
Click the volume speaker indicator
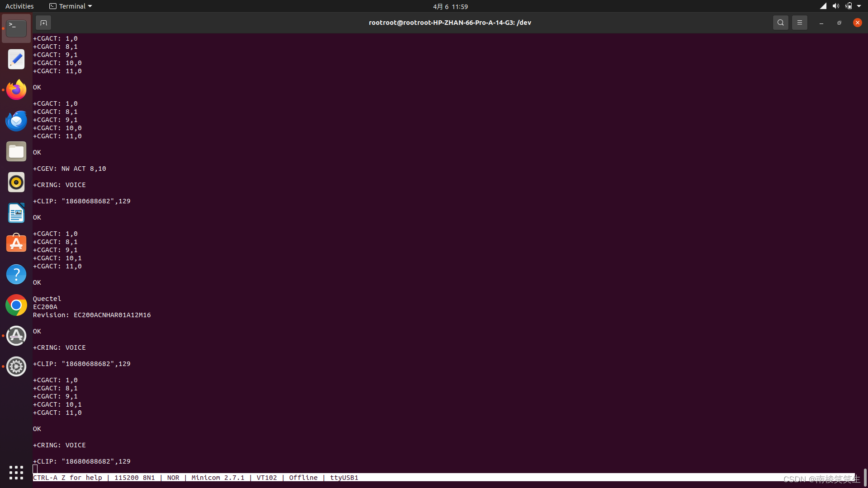coord(835,6)
